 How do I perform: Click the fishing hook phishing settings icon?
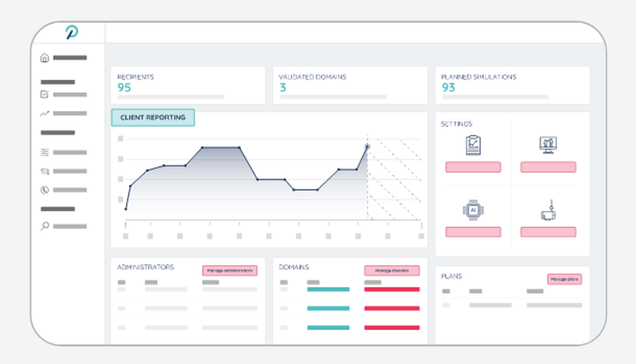pyautogui.click(x=548, y=210)
